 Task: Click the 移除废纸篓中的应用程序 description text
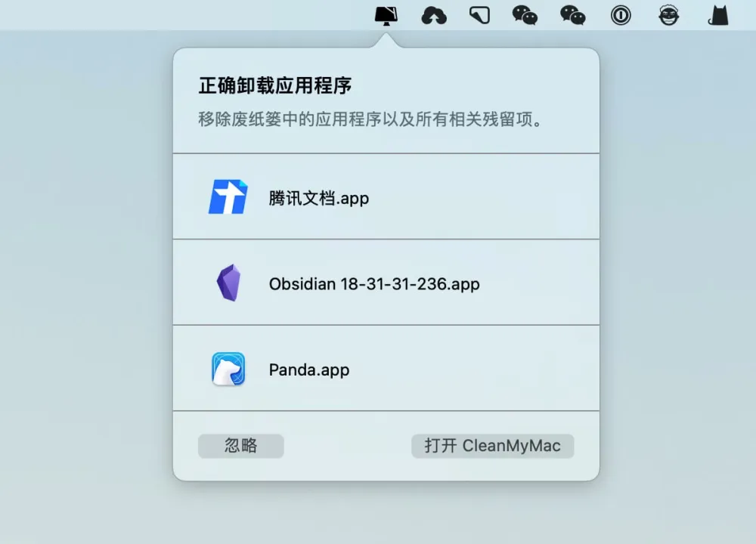[370, 119]
